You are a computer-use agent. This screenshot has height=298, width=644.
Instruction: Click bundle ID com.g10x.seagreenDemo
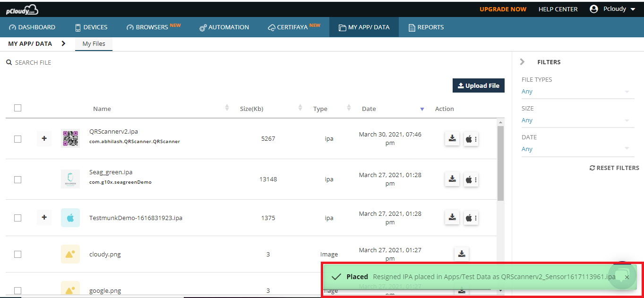120,182
